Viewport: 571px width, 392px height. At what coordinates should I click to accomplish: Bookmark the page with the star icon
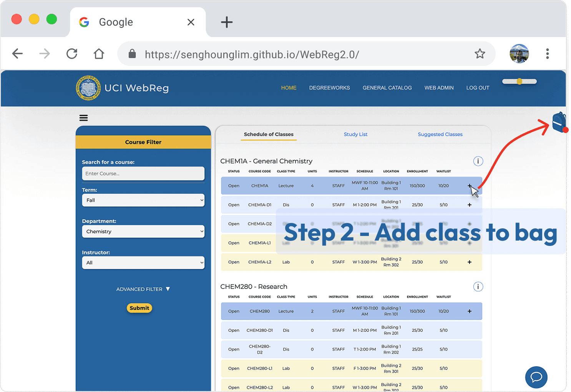click(x=480, y=53)
